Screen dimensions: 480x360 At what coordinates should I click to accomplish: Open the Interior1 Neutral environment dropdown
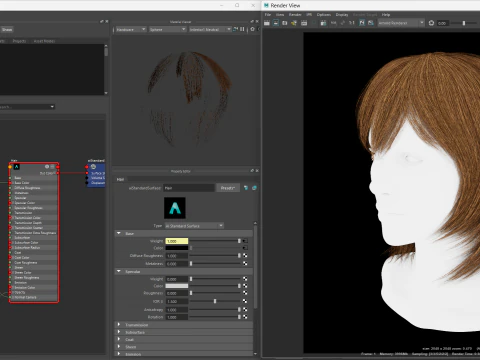pos(210,29)
